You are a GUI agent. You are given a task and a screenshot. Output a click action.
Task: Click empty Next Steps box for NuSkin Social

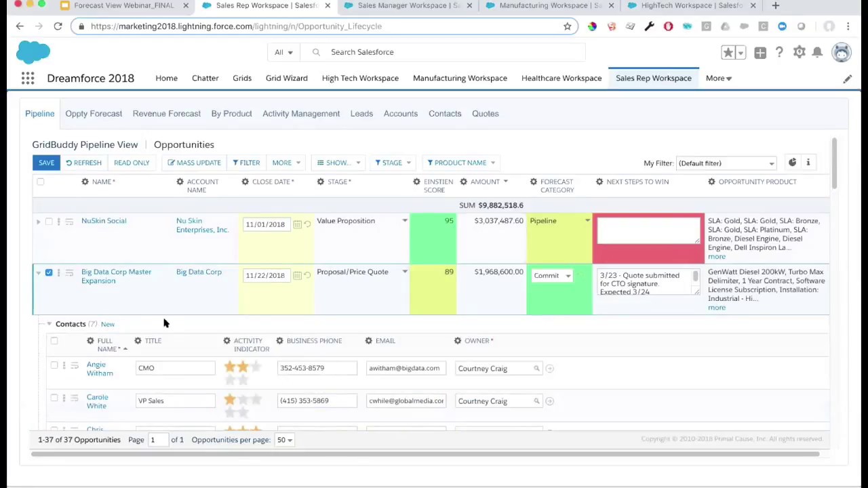648,230
